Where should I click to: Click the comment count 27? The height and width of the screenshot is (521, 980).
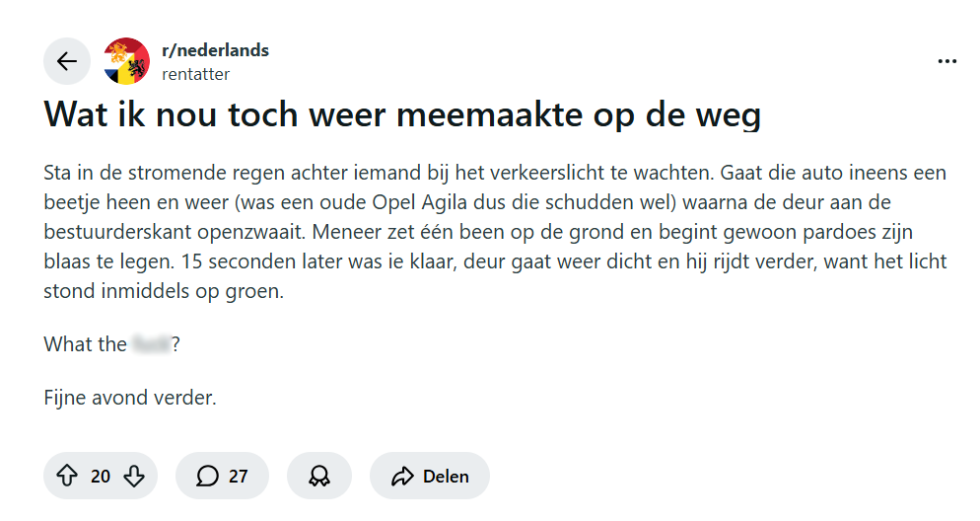point(239,477)
